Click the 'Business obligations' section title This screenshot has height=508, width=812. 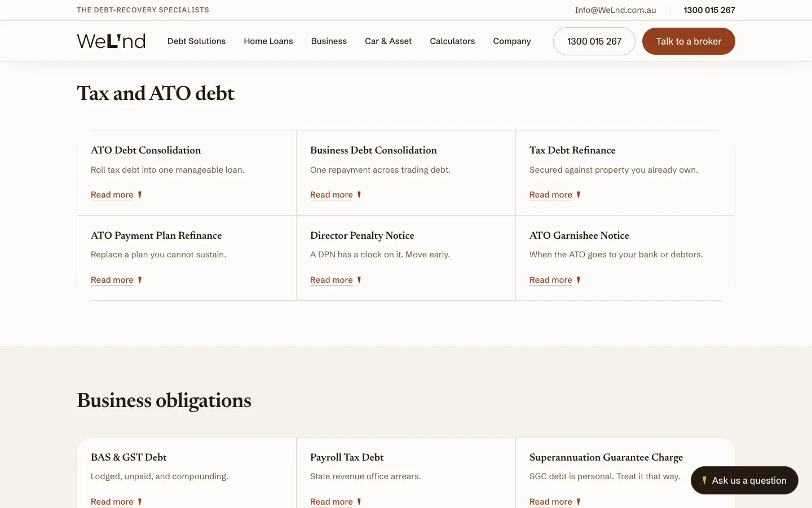coord(164,400)
